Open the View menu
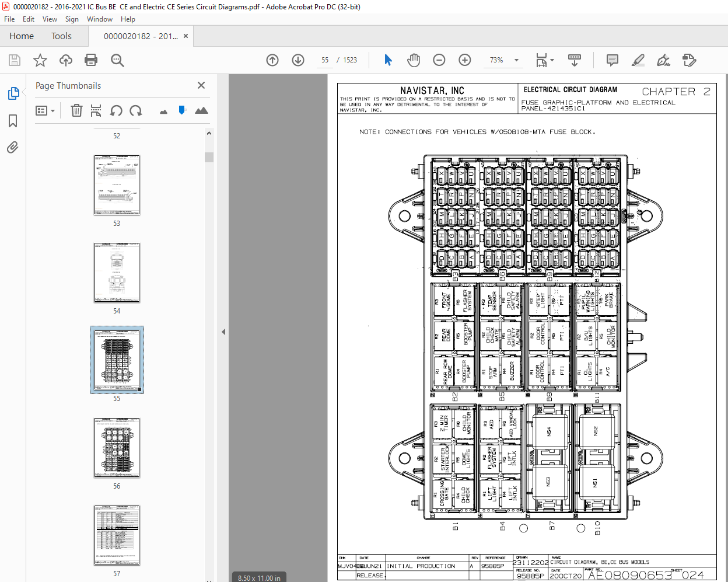Image resolution: width=728 pixels, height=582 pixels. click(50, 19)
